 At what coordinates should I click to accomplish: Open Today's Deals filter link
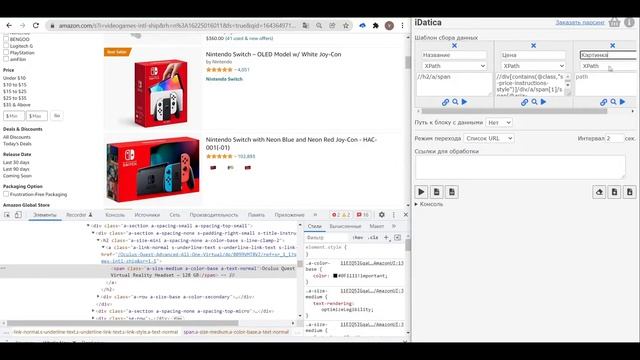coord(17,144)
